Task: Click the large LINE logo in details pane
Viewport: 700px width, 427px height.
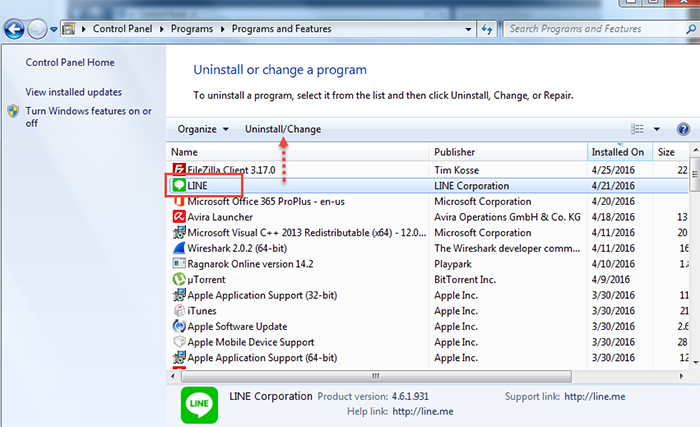Action: 199,405
